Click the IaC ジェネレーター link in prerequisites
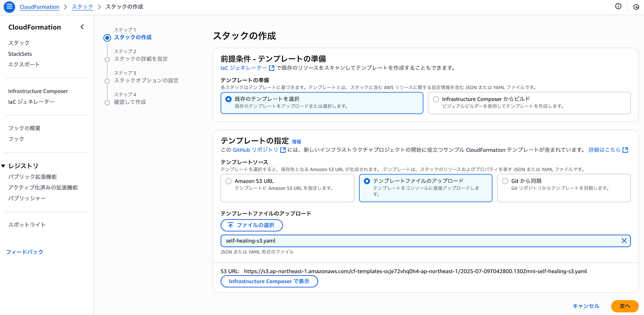Viewport: 644px width, 315px height. tap(244, 68)
